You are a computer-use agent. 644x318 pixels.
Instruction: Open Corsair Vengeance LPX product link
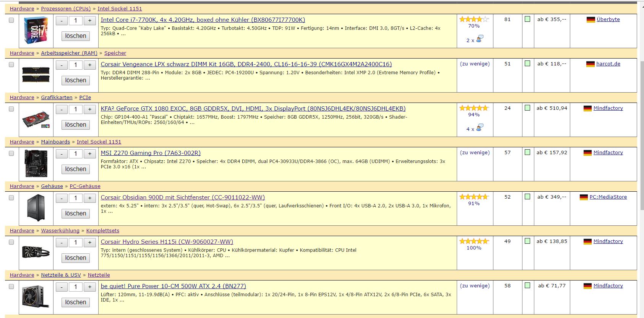(x=246, y=64)
